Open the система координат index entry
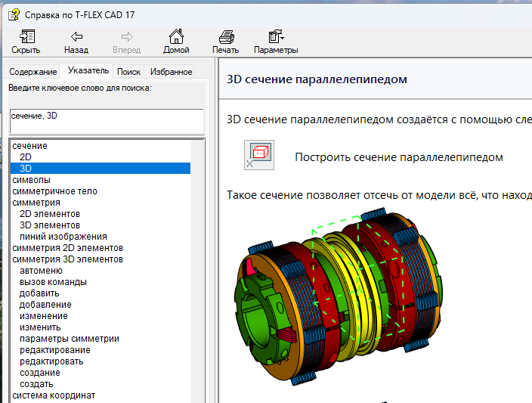Screen dimensions: 532x403 pos(54,395)
